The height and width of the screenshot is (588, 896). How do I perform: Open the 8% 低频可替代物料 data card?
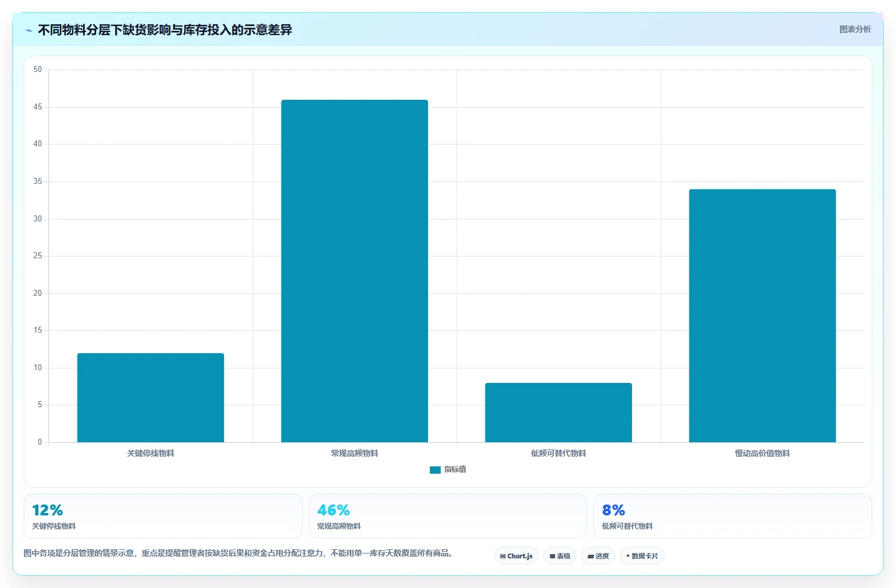pyautogui.click(x=733, y=516)
